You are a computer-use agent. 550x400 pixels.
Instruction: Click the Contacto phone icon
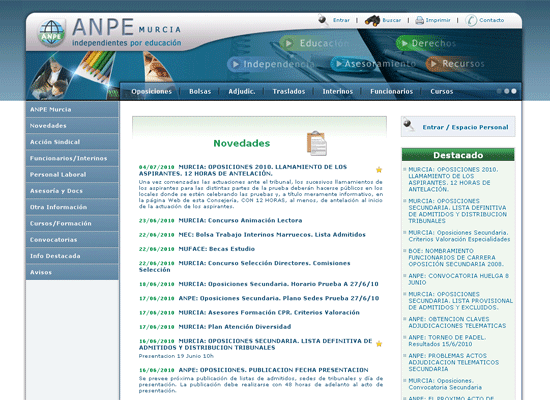click(471, 20)
